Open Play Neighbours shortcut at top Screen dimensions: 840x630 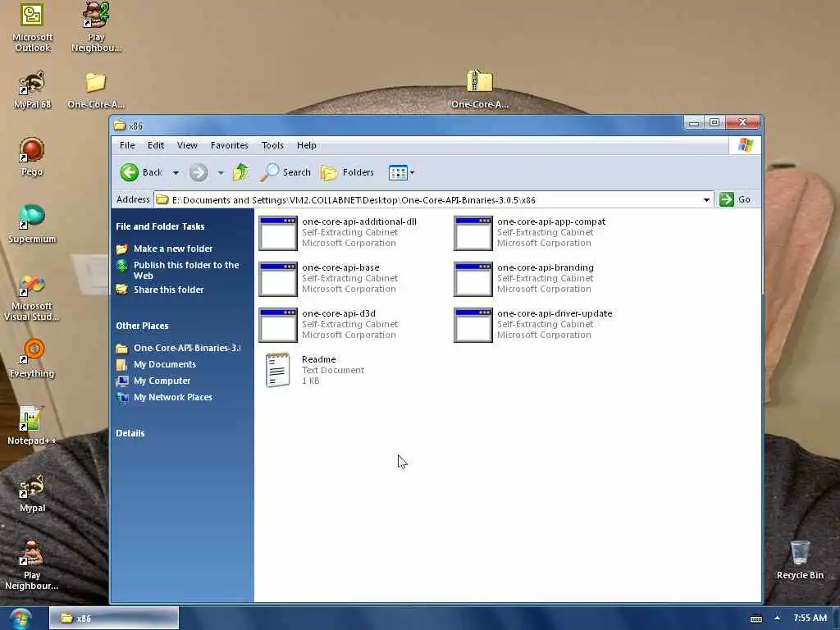(x=96, y=27)
